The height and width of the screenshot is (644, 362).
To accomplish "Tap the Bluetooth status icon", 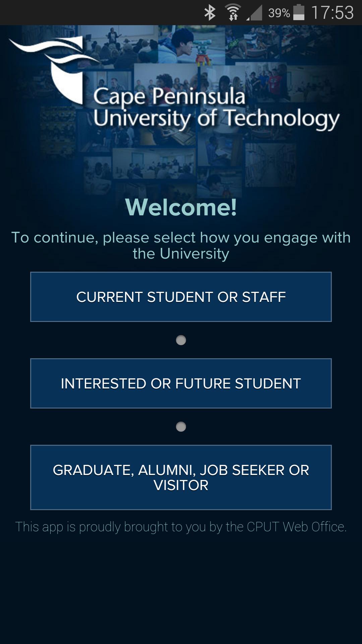I will (210, 13).
